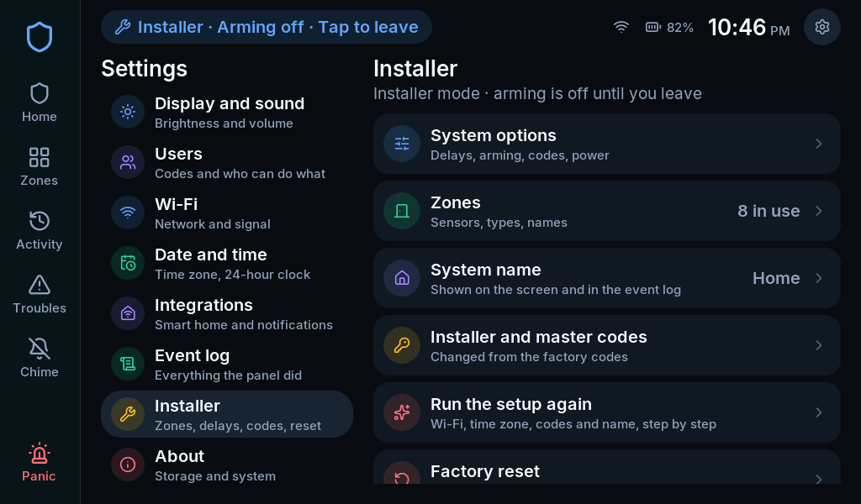Tap the red Panic alarm icon
Viewport: 861px width, 504px height.
click(x=39, y=454)
